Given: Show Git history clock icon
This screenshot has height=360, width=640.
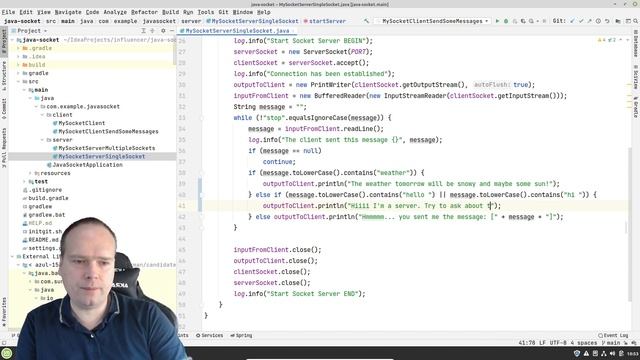Looking at the screenshot, I should [598, 21].
